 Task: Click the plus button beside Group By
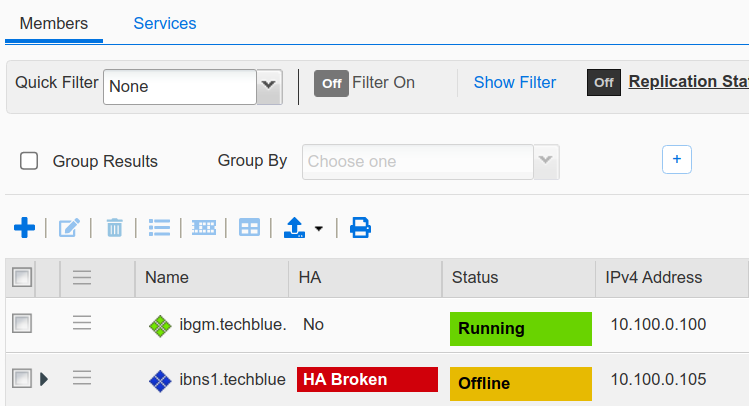tap(676, 159)
